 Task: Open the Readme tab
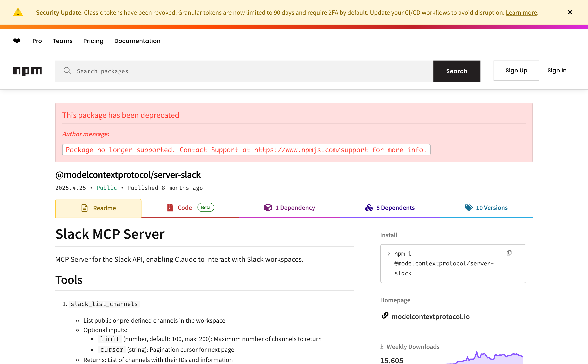coord(98,208)
